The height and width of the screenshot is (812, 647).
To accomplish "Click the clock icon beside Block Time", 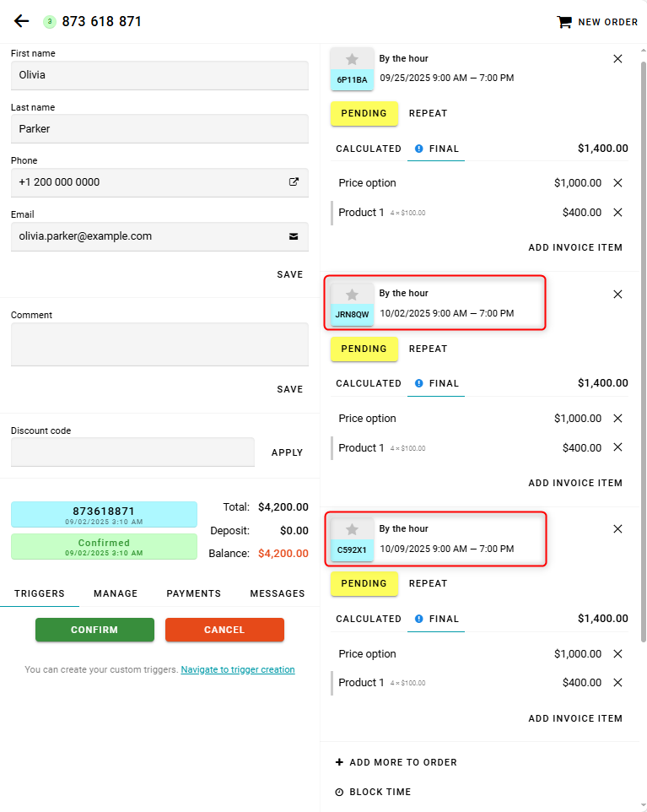I will click(x=339, y=793).
